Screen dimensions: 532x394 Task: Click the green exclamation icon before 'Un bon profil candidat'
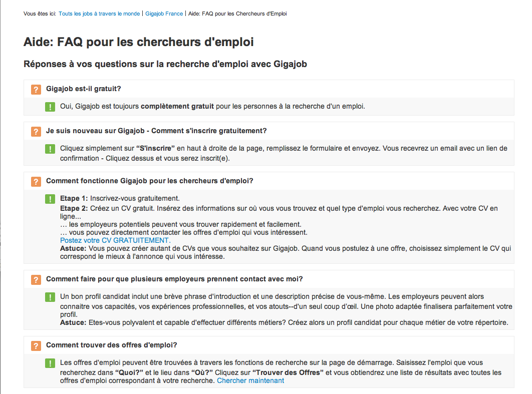click(50, 297)
